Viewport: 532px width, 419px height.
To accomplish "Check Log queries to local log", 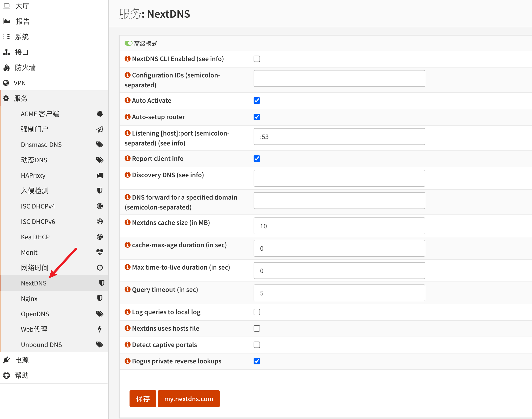I will point(257,312).
